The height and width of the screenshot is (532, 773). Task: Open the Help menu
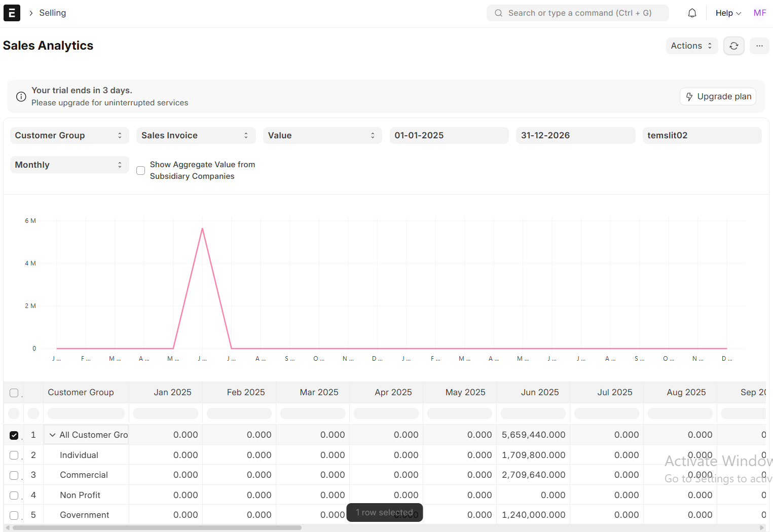[x=728, y=13]
